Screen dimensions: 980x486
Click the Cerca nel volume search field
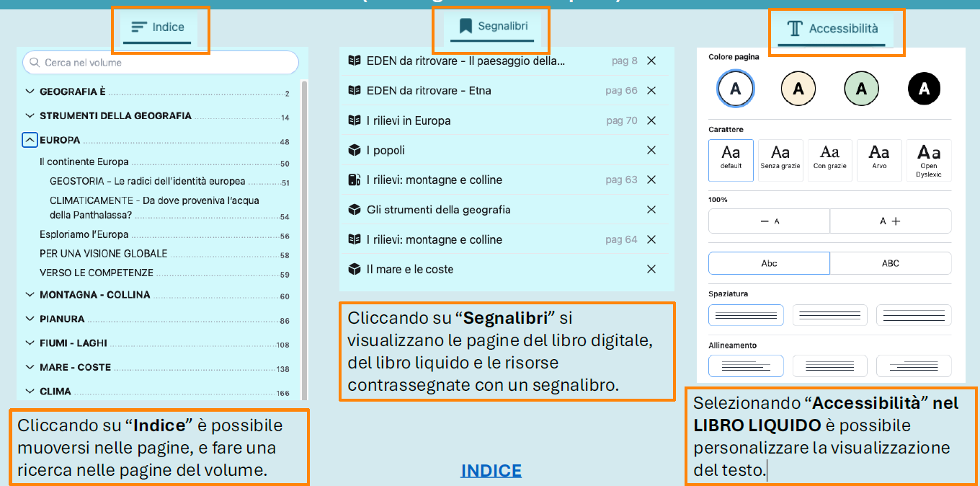[x=161, y=63]
